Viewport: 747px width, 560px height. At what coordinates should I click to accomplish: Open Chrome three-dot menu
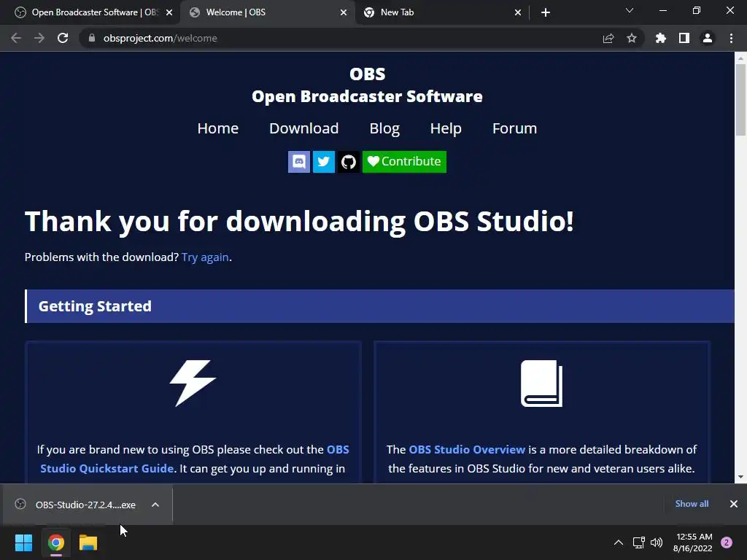point(731,38)
